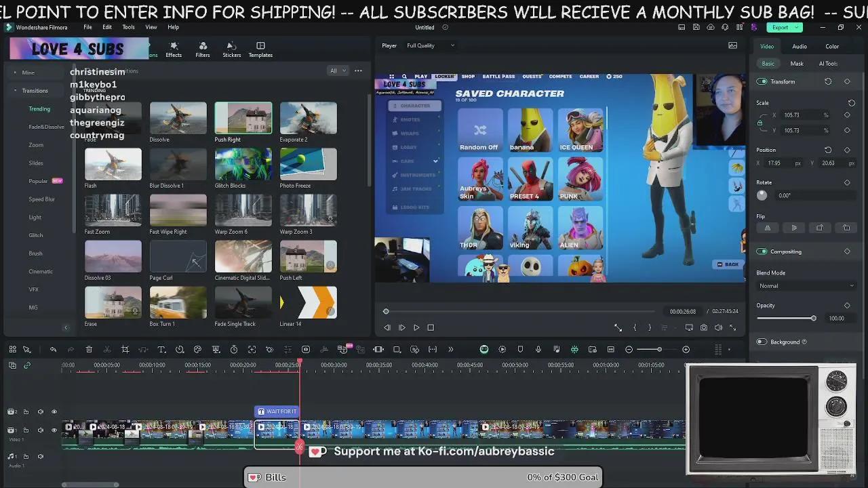Open the File menu
Screen dimensions: 868x488
(x=88, y=27)
